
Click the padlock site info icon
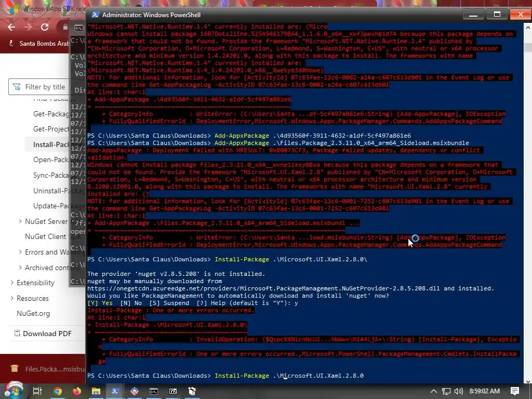(x=65, y=27)
